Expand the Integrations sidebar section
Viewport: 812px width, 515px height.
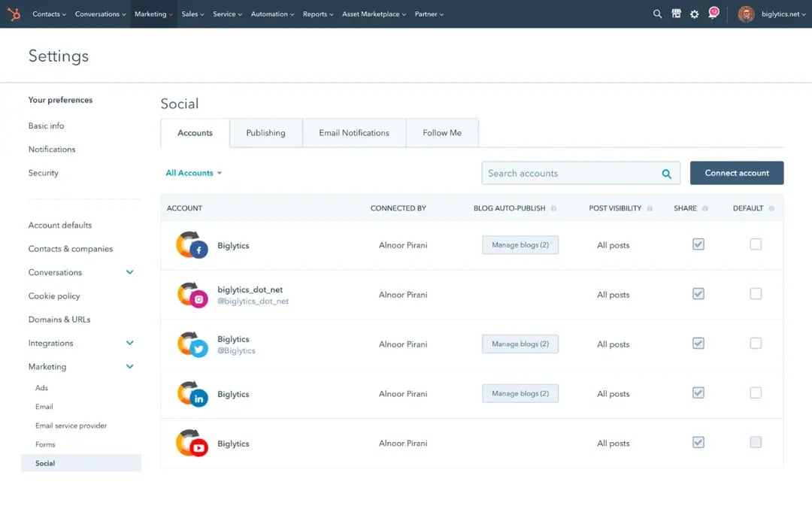click(129, 343)
